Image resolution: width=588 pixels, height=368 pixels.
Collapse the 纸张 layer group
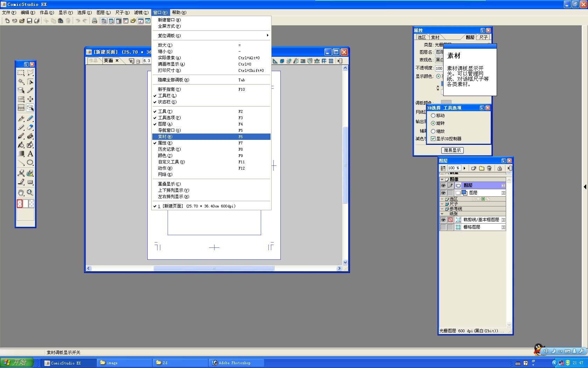click(x=442, y=213)
